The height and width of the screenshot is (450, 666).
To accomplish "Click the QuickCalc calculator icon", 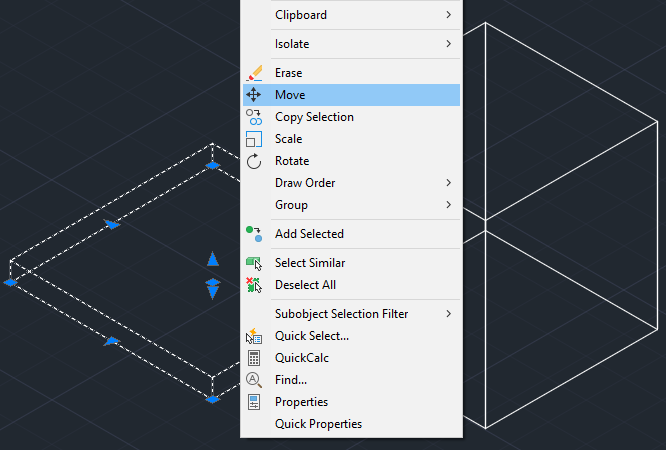I will tap(254, 358).
